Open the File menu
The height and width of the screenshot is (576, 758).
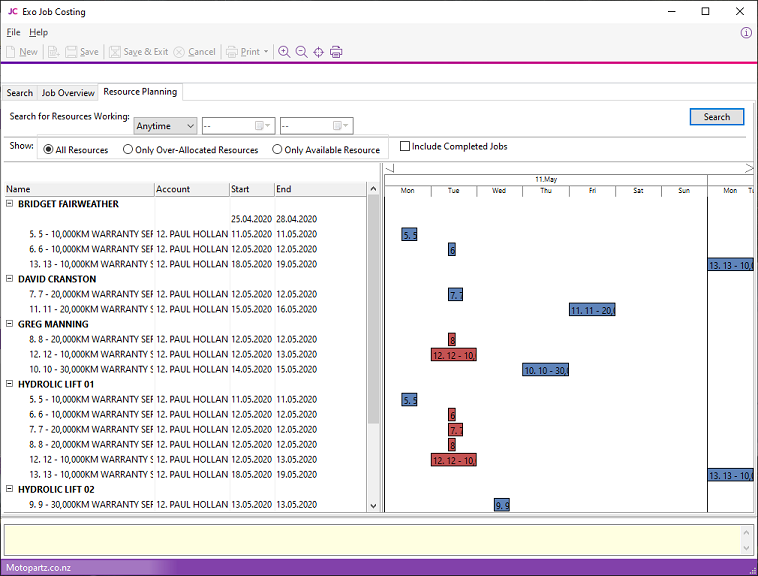click(13, 33)
